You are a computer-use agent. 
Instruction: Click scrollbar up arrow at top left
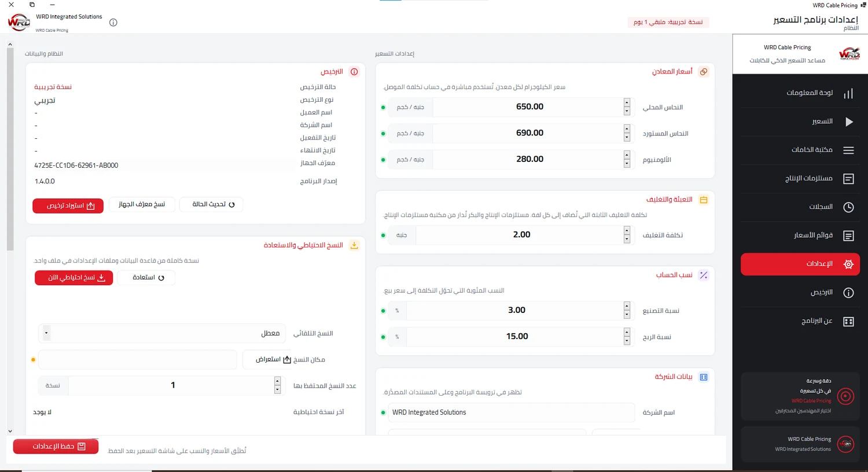tap(10, 44)
